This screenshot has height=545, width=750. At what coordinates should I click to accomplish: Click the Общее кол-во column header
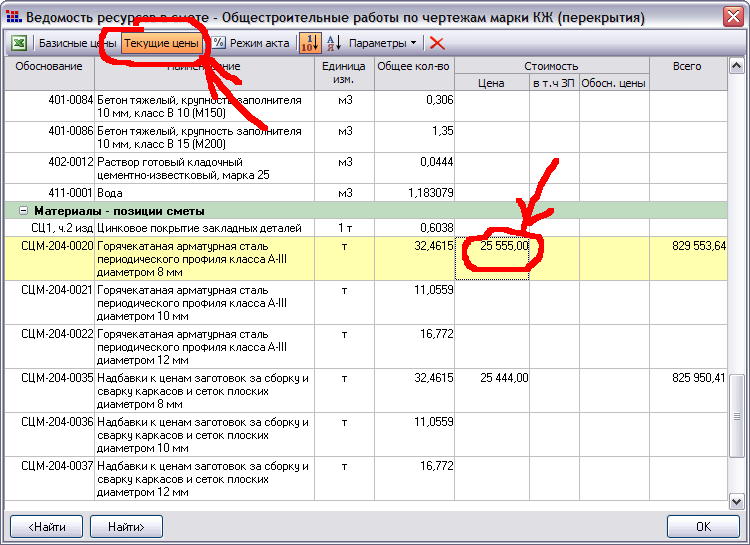click(413, 66)
